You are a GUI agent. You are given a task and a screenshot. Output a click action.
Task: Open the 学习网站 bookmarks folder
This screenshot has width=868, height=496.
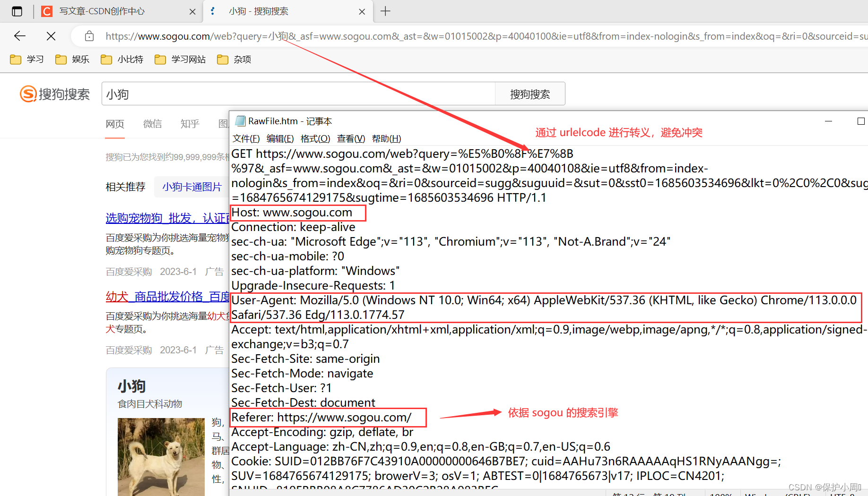180,60
